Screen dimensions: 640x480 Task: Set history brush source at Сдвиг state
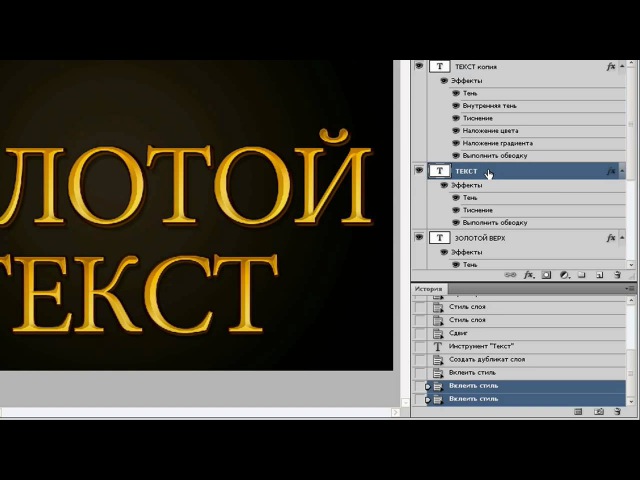420,333
